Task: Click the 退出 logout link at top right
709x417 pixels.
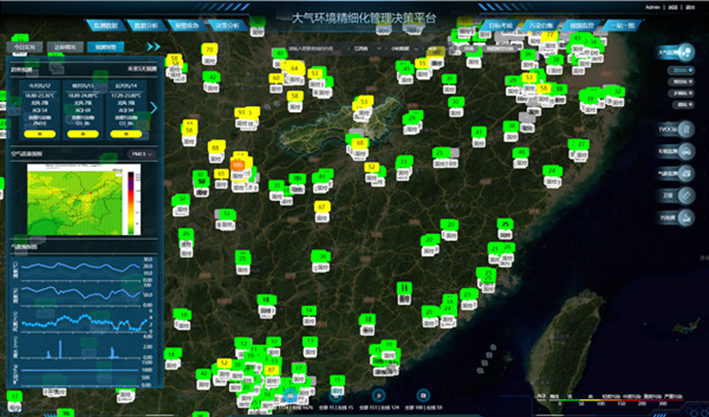Action: (690, 7)
